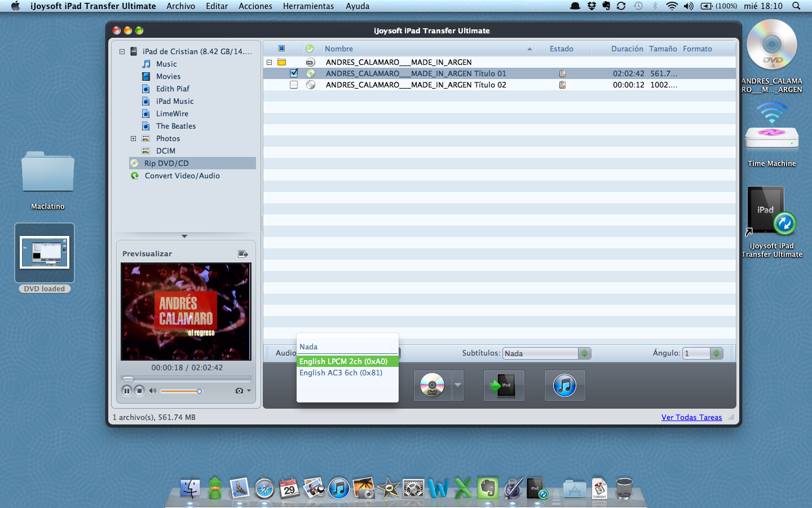Select Music in the sidebar
This screenshot has width=812, height=508.
[166, 64]
